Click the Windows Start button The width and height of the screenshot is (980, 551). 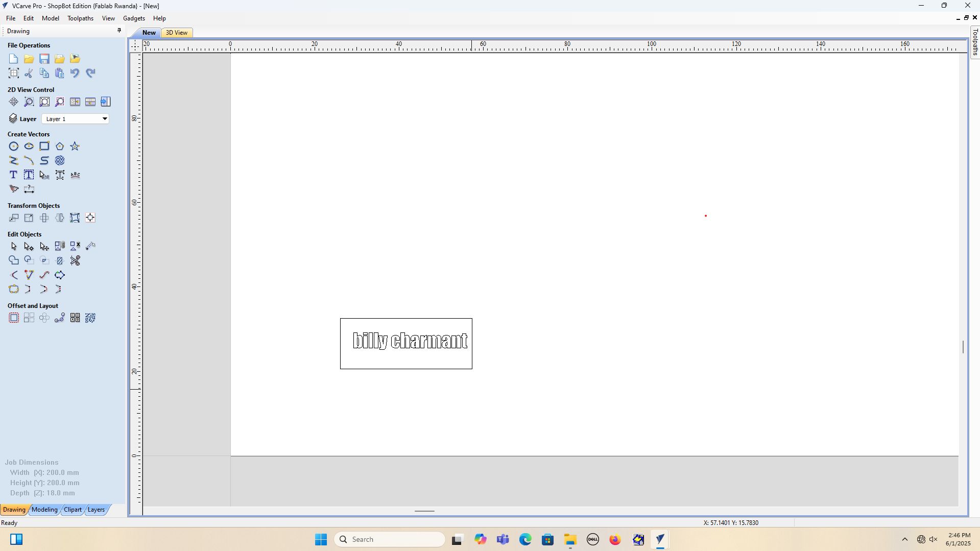click(321, 539)
